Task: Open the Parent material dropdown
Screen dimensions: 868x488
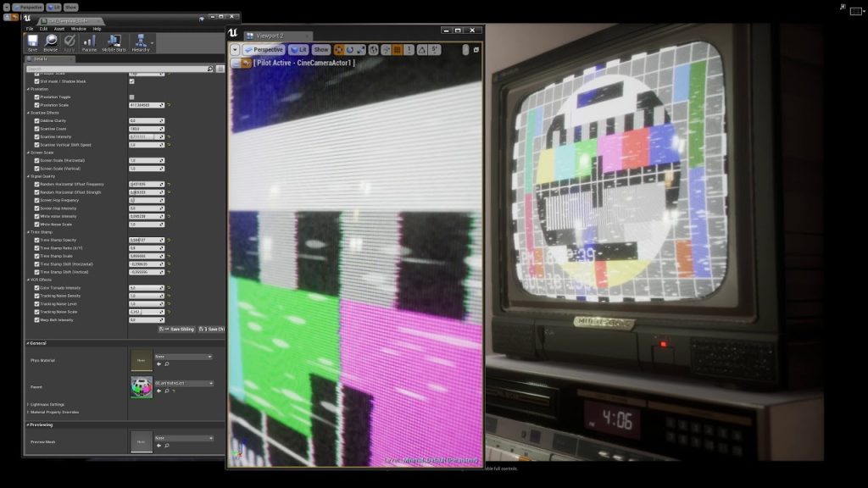Action: tap(183, 384)
